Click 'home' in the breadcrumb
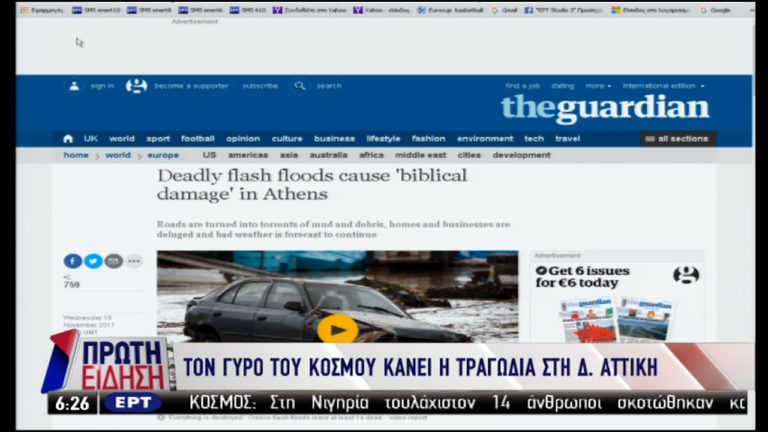The image size is (768, 432). tap(76, 155)
